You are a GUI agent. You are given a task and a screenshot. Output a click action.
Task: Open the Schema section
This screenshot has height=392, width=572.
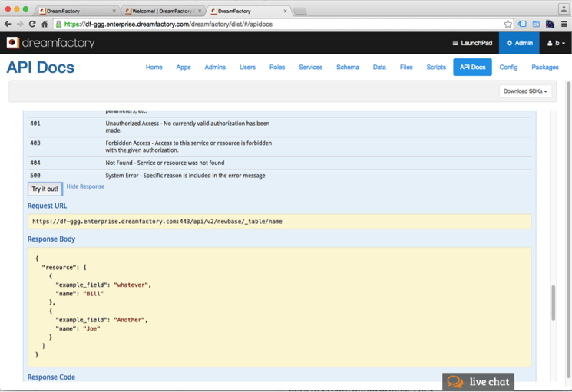pos(347,67)
